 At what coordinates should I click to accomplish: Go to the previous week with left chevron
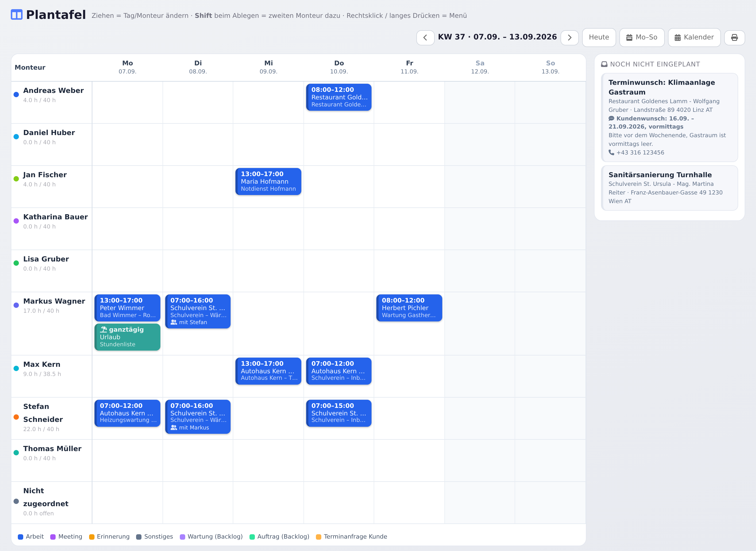click(425, 37)
